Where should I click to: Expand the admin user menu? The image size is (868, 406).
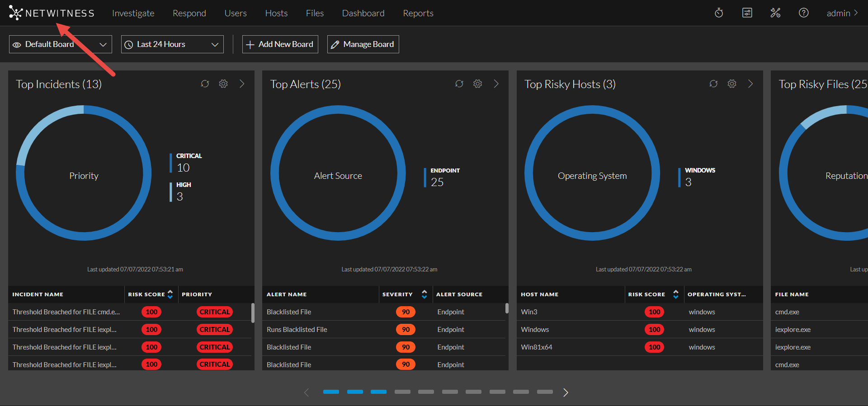[x=842, y=13]
